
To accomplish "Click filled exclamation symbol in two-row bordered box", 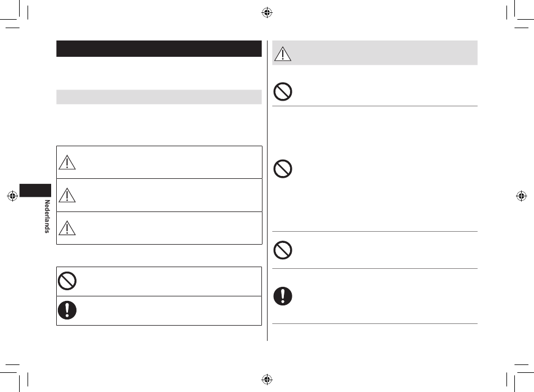I will coord(67,310).
